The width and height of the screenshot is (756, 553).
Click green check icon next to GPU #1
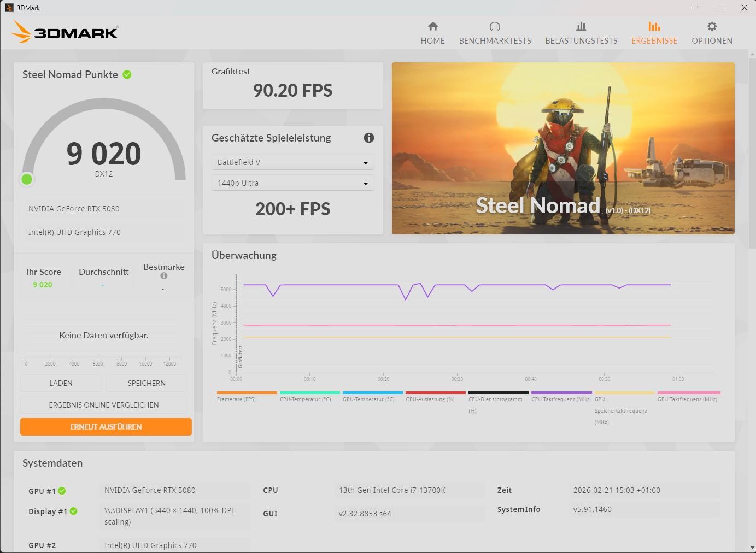click(62, 491)
